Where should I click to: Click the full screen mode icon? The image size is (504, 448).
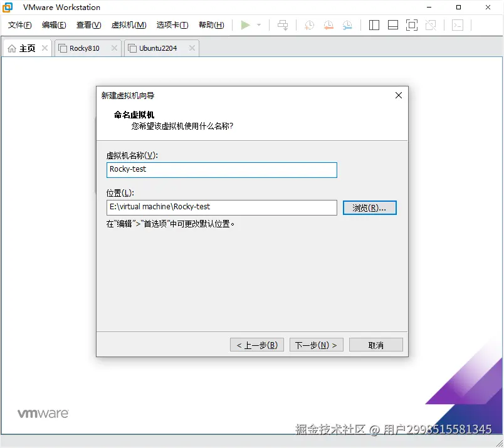click(412, 24)
